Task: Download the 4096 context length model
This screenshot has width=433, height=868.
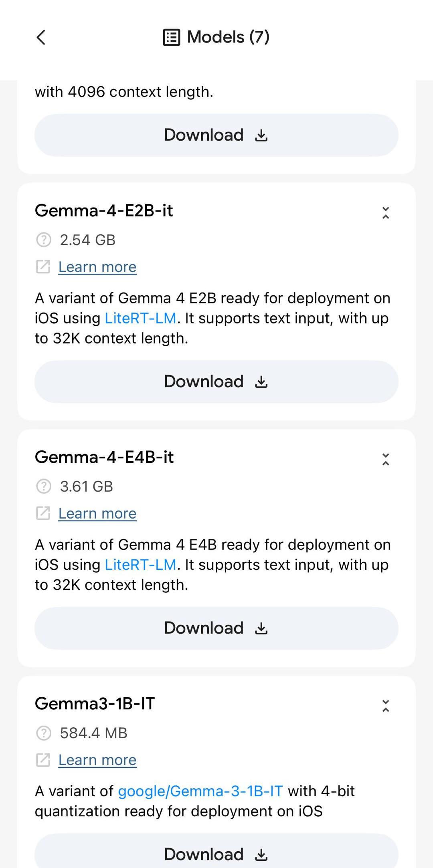Action: click(216, 135)
